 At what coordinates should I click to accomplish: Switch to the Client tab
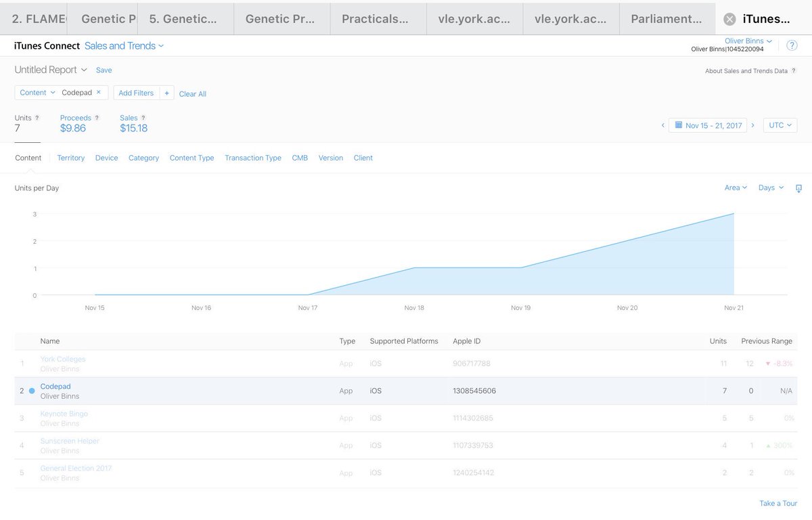tap(363, 158)
